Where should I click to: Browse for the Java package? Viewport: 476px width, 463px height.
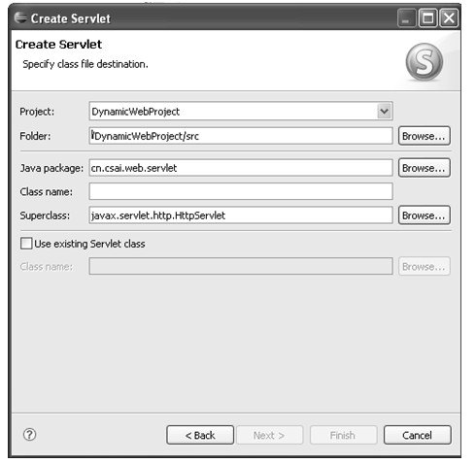[x=424, y=168]
